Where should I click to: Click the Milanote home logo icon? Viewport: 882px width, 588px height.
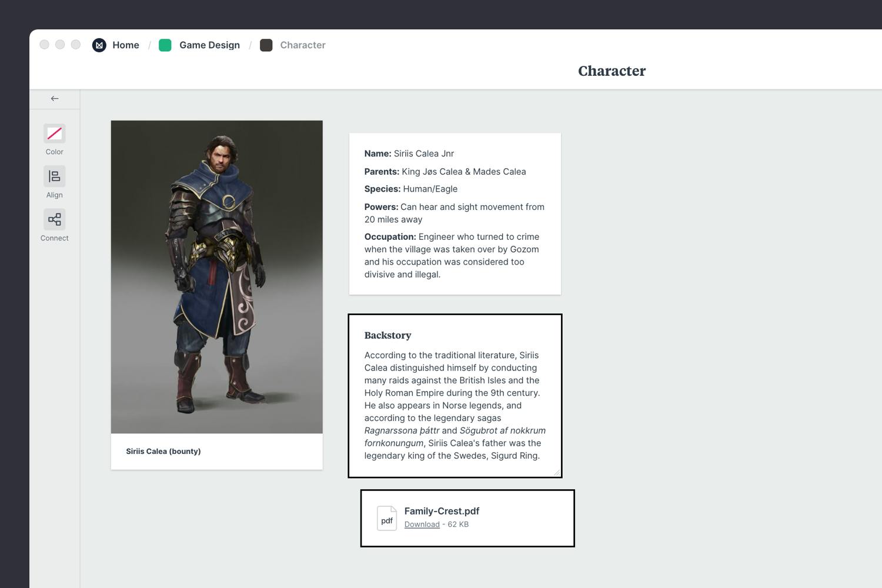coord(99,45)
